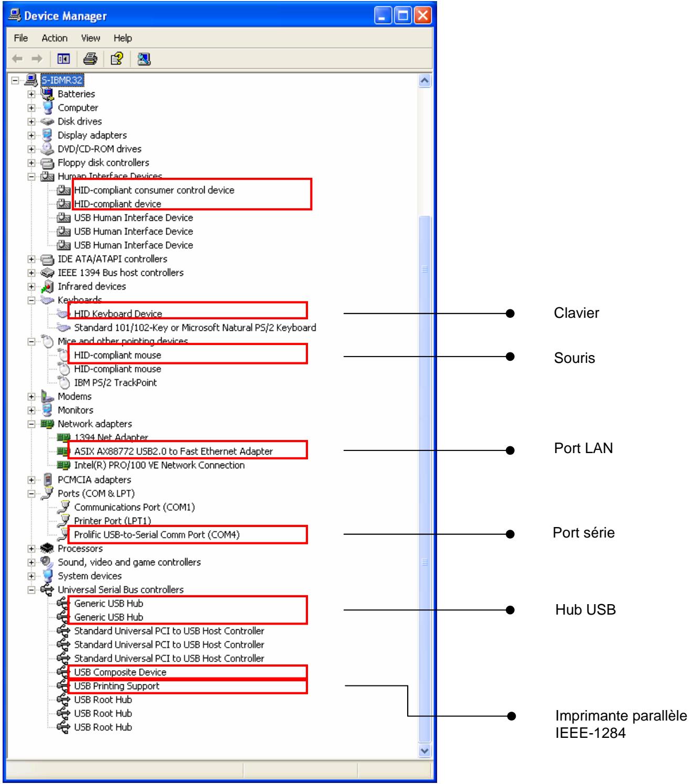Open the Help menu

tap(123, 38)
